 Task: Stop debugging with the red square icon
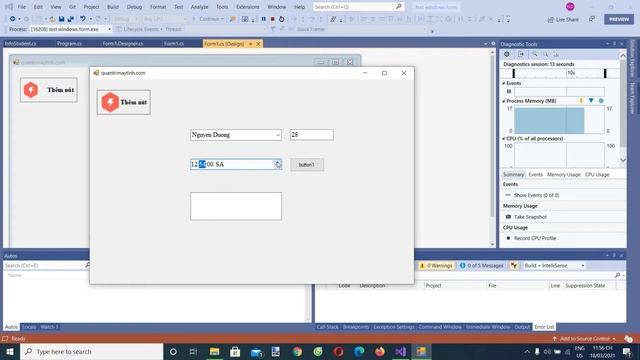272,19
